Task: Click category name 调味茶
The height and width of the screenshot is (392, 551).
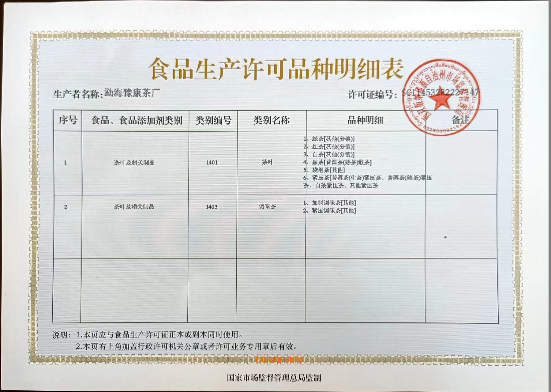Action: click(x=267, y=207)
